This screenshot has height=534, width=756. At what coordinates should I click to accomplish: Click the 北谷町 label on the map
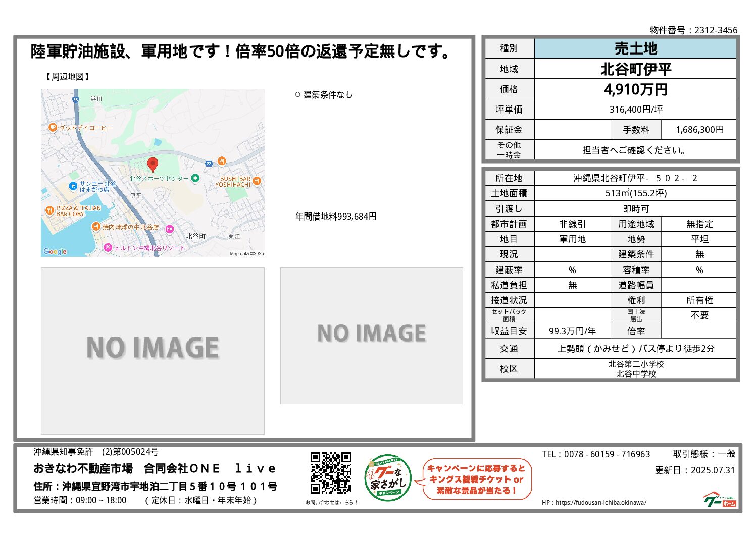tap(195, 236)
